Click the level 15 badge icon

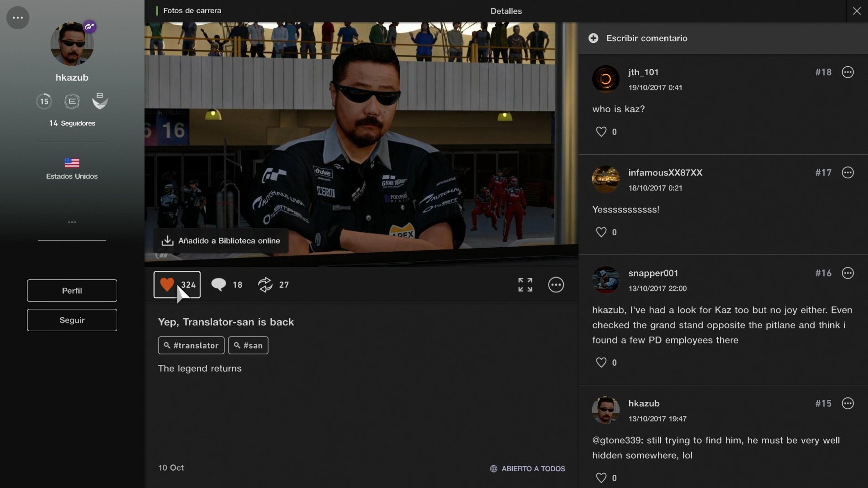tap(44, 101)
